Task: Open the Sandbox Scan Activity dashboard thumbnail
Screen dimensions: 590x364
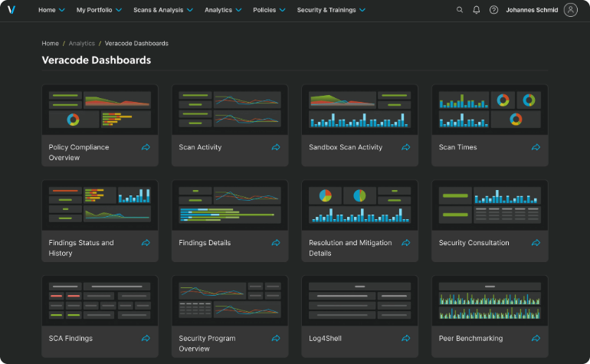Action: pos(359,110)
